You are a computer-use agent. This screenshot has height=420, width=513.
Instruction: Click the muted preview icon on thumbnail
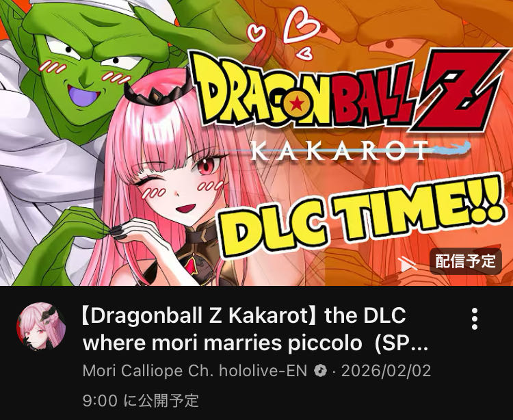click(x=408, y=264)
